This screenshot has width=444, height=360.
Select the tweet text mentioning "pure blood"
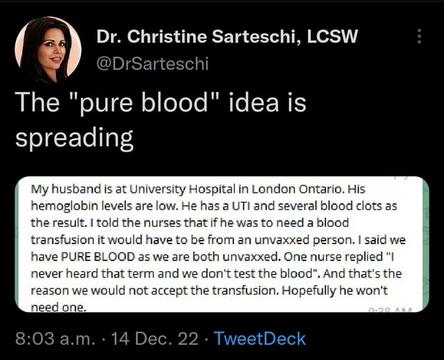click(x=160, y=119)
